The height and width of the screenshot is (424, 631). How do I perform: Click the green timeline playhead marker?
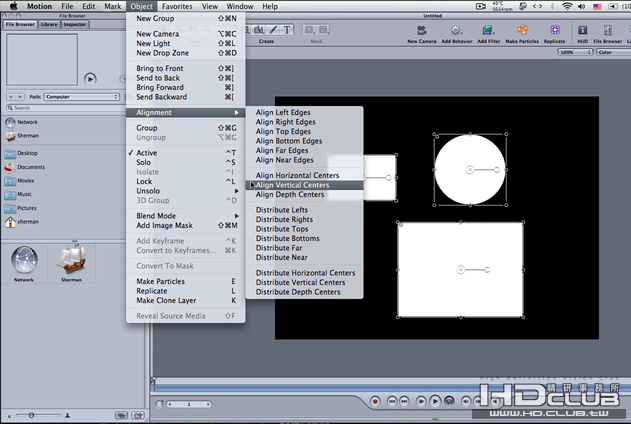153,379
